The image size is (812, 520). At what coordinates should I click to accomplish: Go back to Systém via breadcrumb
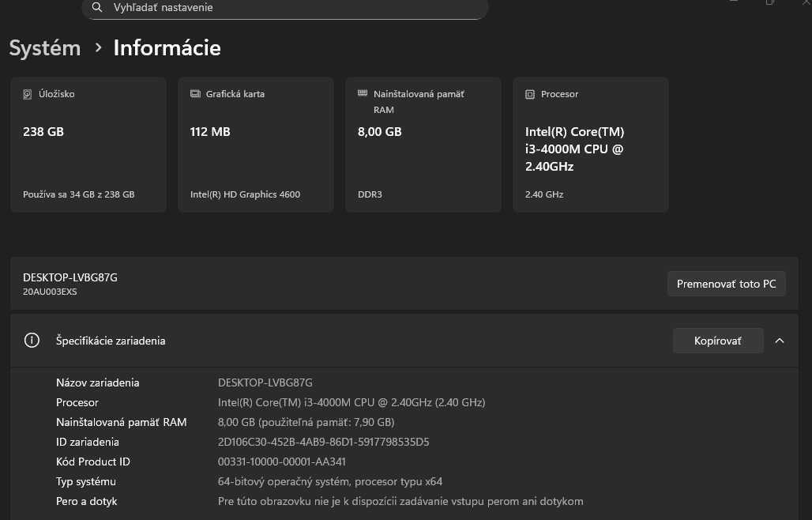coord(45,48)
